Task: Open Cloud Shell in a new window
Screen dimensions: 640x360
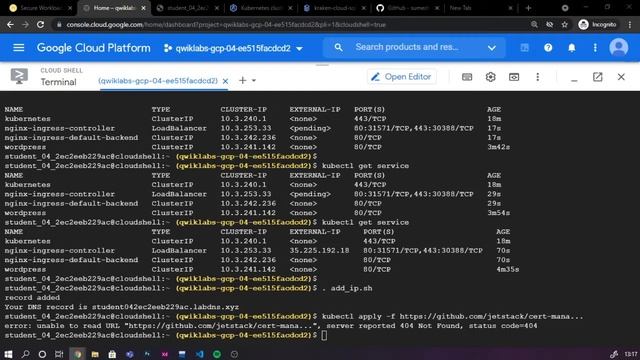Action: (x=598, y=77)
